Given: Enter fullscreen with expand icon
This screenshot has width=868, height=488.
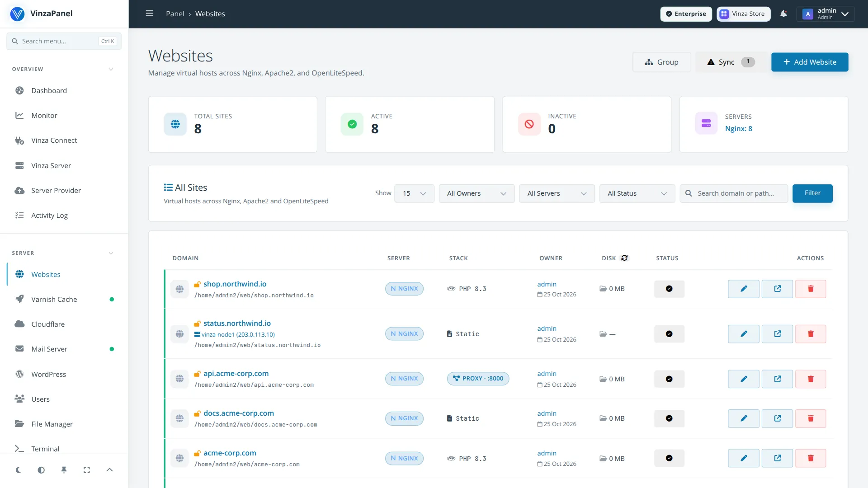Looking at the screenshot, I should click(87, 470).
